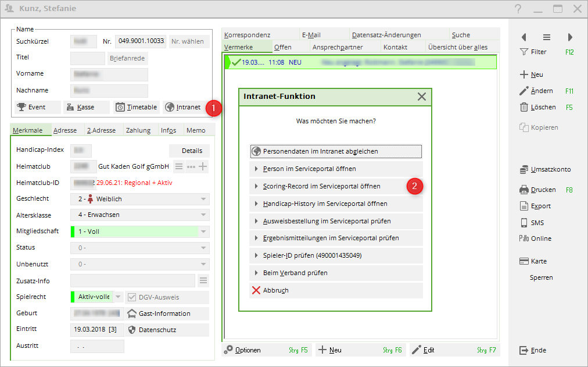Click the Intranet globe button
The width and height of the screenshot is (588, 367).
point(184,107)
